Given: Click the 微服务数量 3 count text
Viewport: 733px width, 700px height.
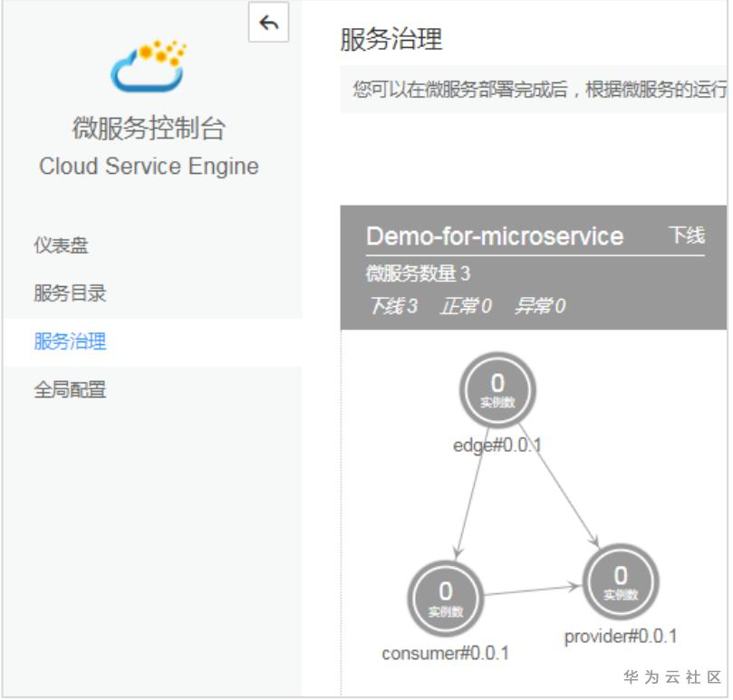Looking at the screenshot, I should pyautogui.click(x=418, y=274).
